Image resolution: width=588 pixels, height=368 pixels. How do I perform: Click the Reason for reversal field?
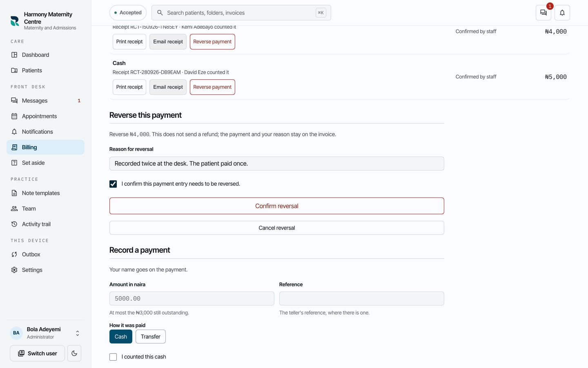click(x=277, y=164)
